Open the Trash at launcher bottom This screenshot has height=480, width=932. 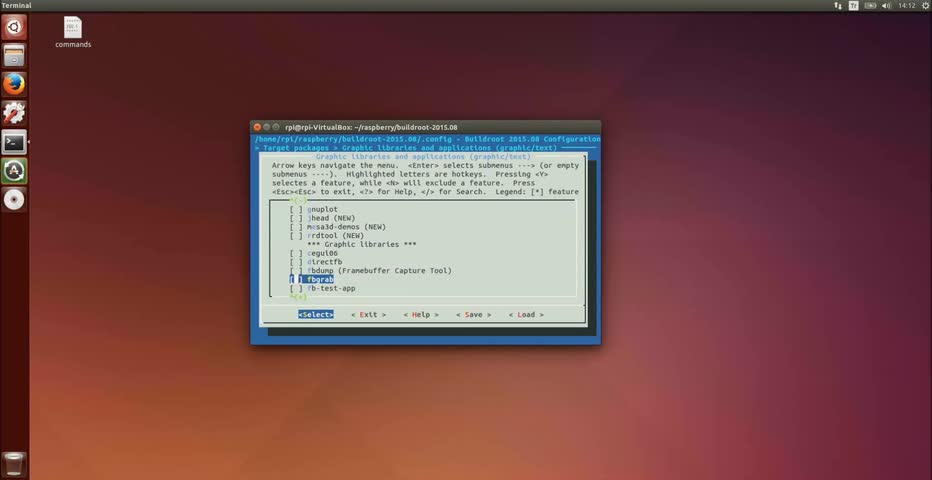(x=14, y=465)
